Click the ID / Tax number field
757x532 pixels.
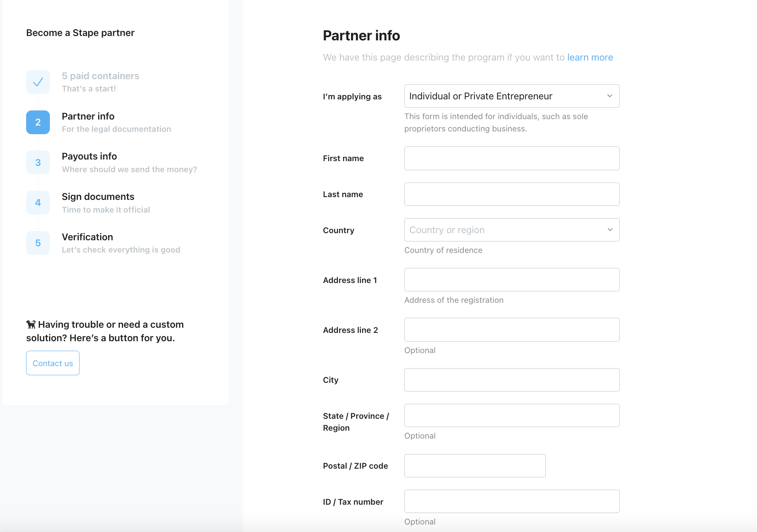pos(511,501)
